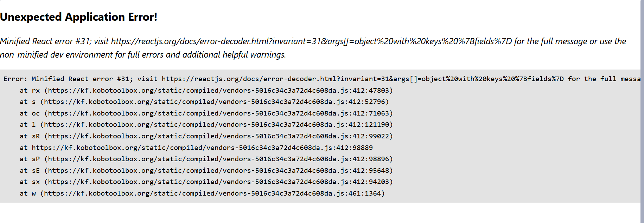Screen dimensions: 644x223
Task: Click the 'at sP' stack trace line
Action: pos(206,159)
